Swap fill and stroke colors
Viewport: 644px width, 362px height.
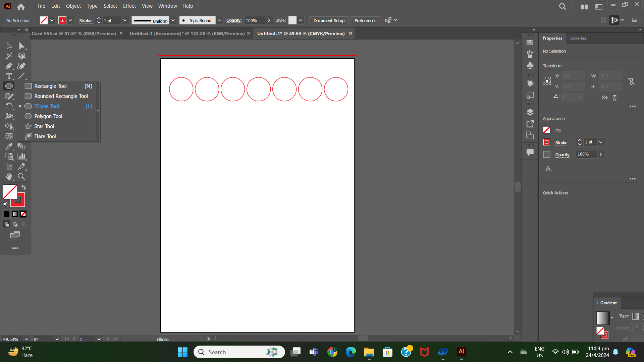pyautogui.click(x=23, y=187)
